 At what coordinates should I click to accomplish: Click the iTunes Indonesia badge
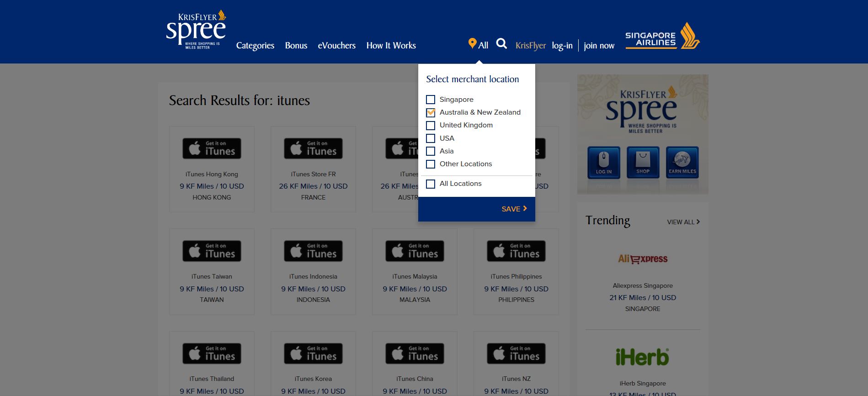tap(313, 251)
